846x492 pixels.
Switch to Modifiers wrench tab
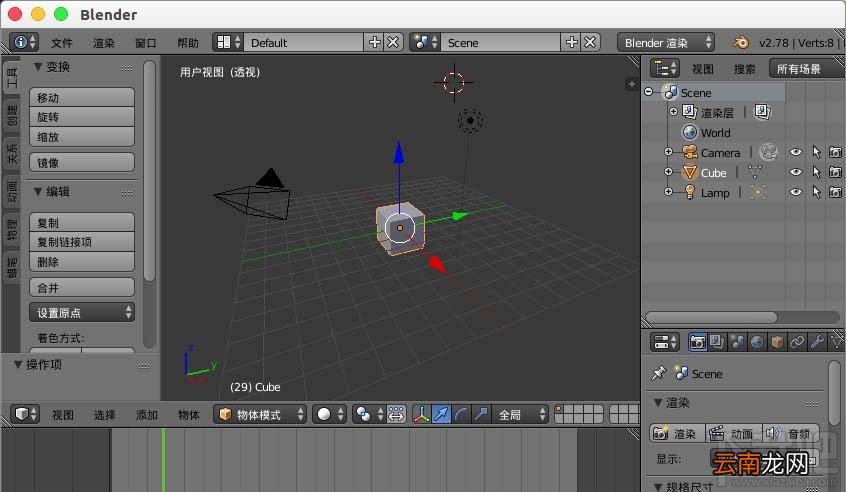816,342
